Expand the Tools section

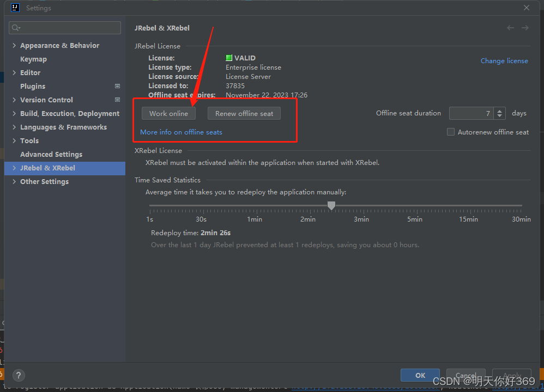click(14, 140)
